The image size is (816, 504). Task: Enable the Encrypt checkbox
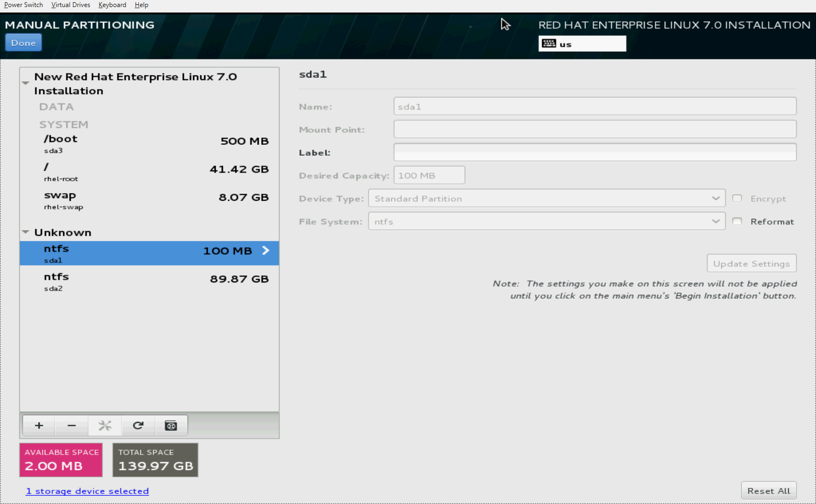coord(737,199)
